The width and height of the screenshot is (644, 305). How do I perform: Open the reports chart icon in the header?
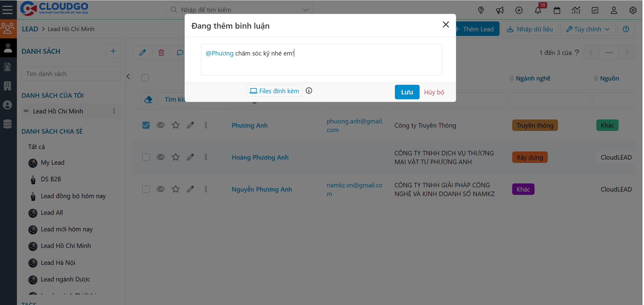(x=576, y=10)
